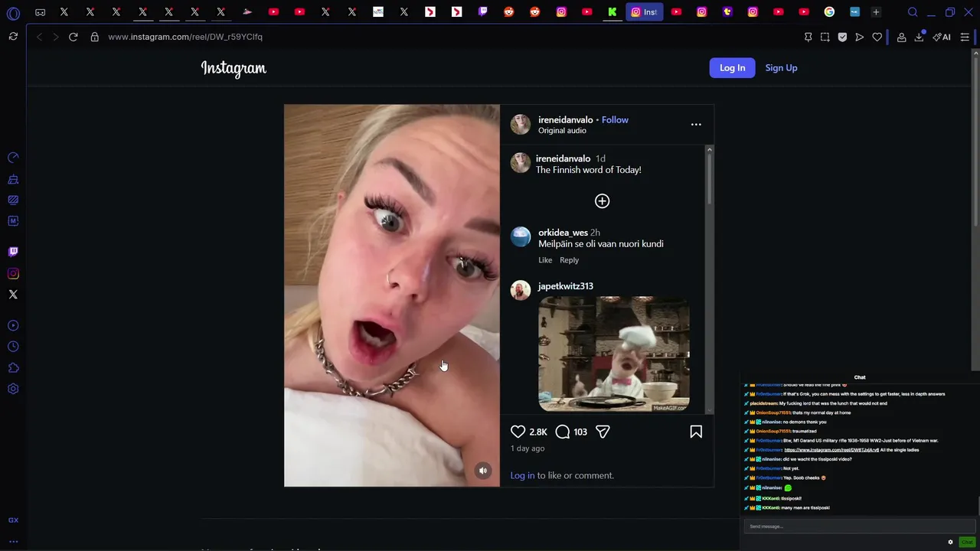980x551 pixels.
Task: Open a new tab with the plus button
Action: pyautogui.click(x=876, y=12)
